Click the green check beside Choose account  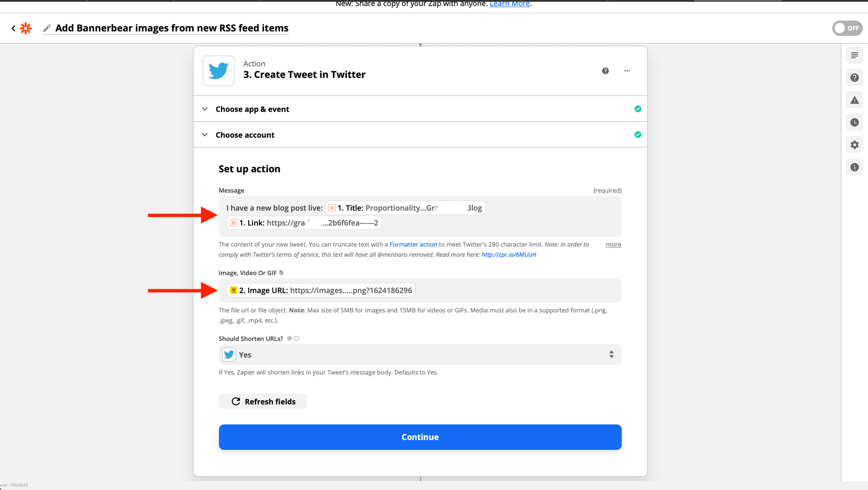638,135
